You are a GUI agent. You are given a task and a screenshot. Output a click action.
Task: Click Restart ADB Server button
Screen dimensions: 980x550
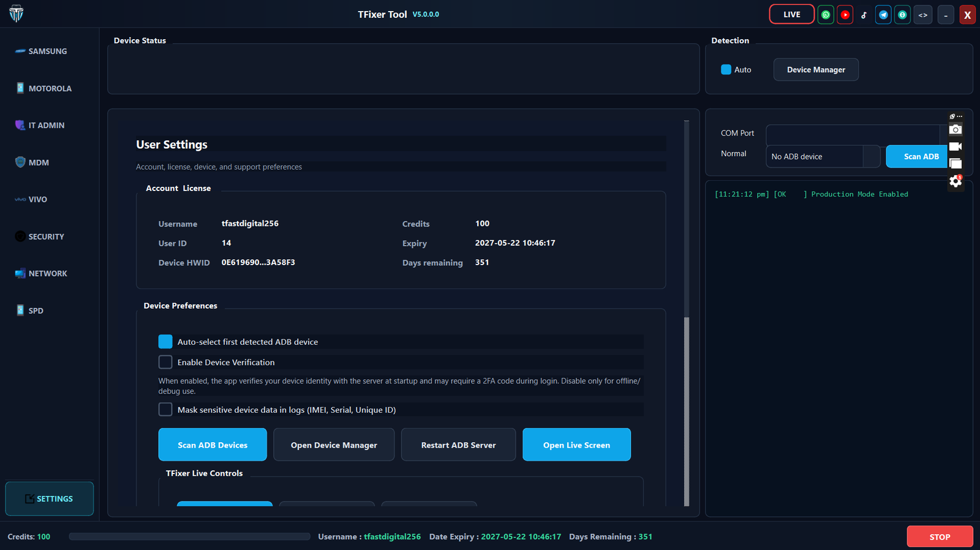(x=458, y=445)
